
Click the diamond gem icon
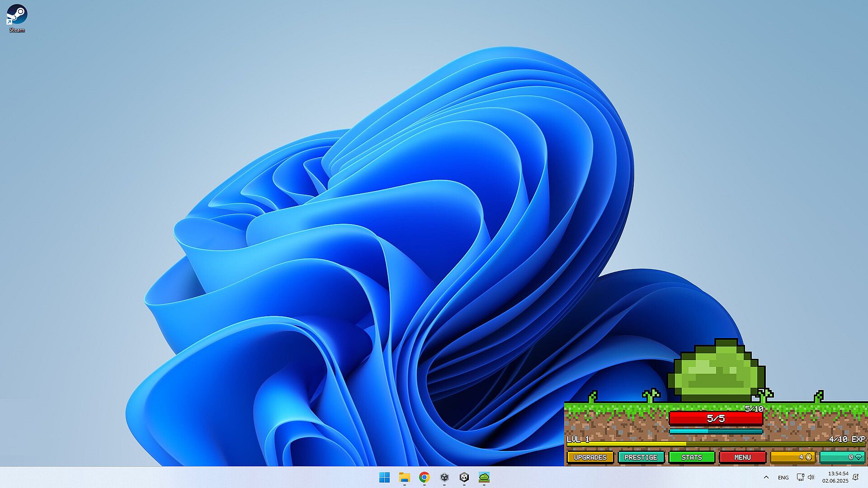coord(859,457)
